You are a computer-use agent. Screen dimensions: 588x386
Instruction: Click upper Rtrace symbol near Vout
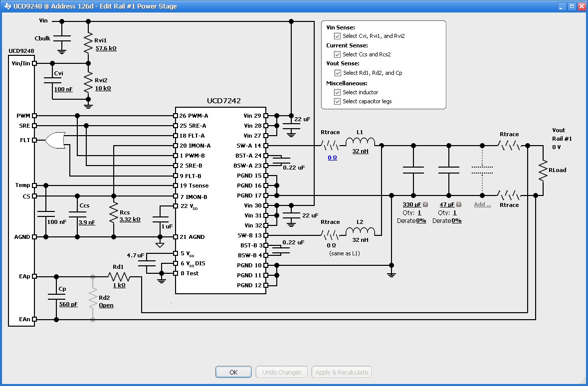pos(509,145)
